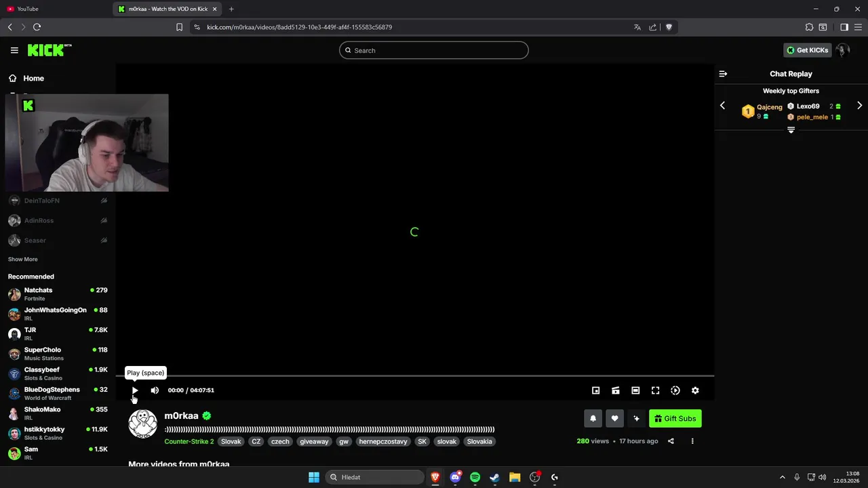Open the browser main menu
The width and height of the screenshot is (868, 488).
pos(858,27)
